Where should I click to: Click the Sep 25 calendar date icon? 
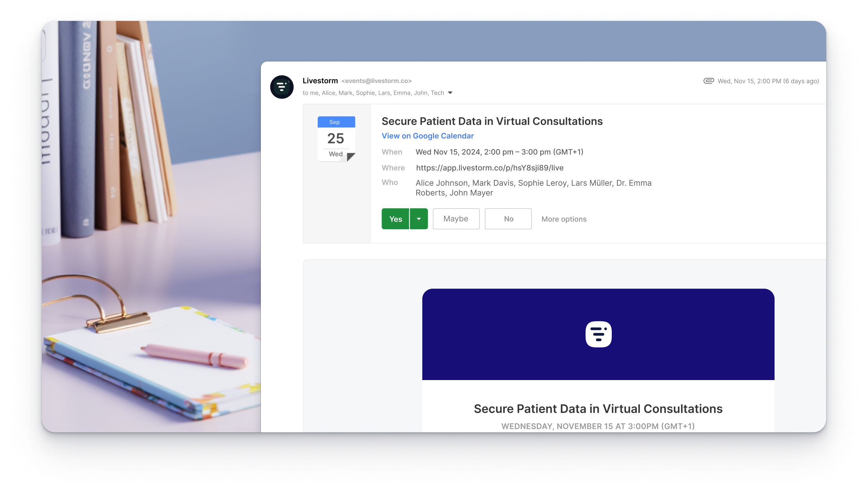click(336, 138)
